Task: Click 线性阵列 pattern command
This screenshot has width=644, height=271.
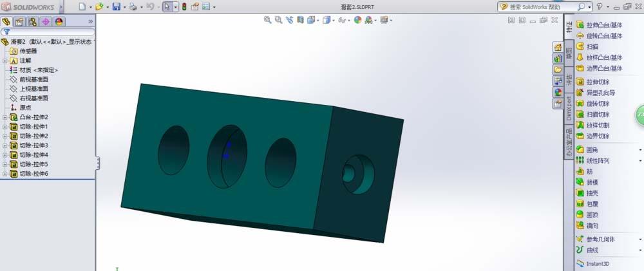Action: point(593,160)
